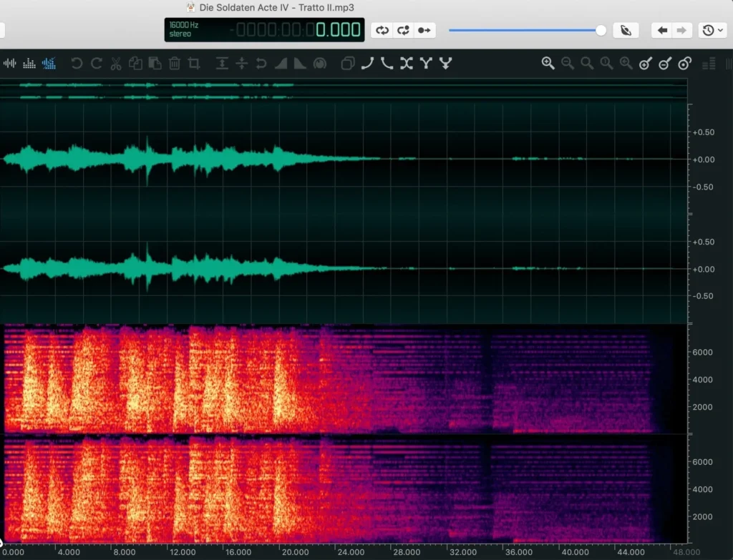733x560 pixels.
Task: Click the back navigation arrow button
Action: tap(662, 30)
